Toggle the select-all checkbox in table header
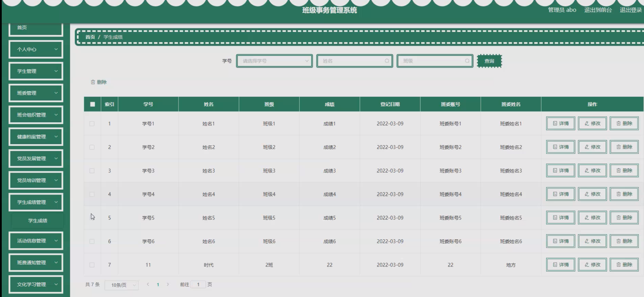The height and width of the screenshot is (297, 644). pos(92,104)
